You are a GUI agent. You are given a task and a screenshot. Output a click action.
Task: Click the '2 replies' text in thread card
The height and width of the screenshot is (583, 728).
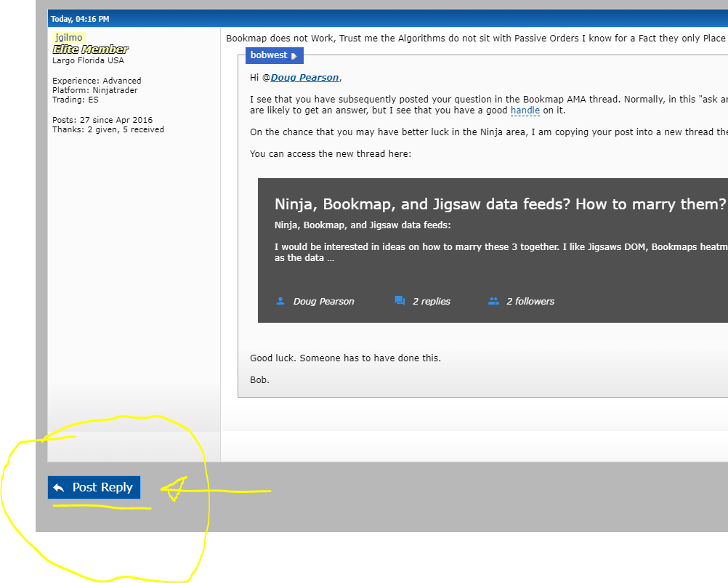432,302
